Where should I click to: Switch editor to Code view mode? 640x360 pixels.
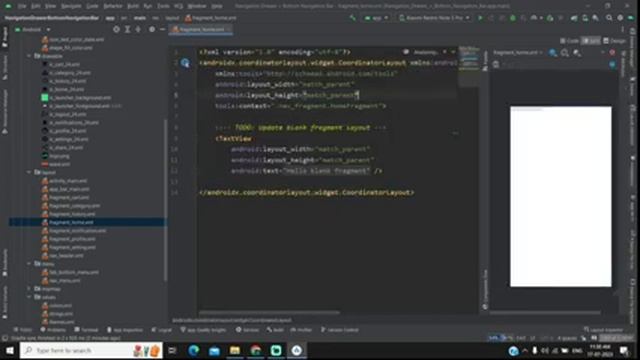point(570,41)
